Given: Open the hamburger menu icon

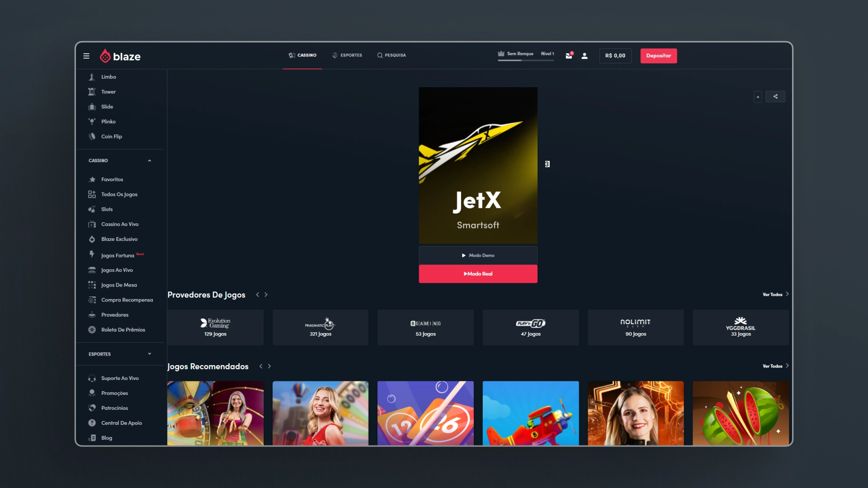Looking at the screenshot, I should tap(86, 56).
